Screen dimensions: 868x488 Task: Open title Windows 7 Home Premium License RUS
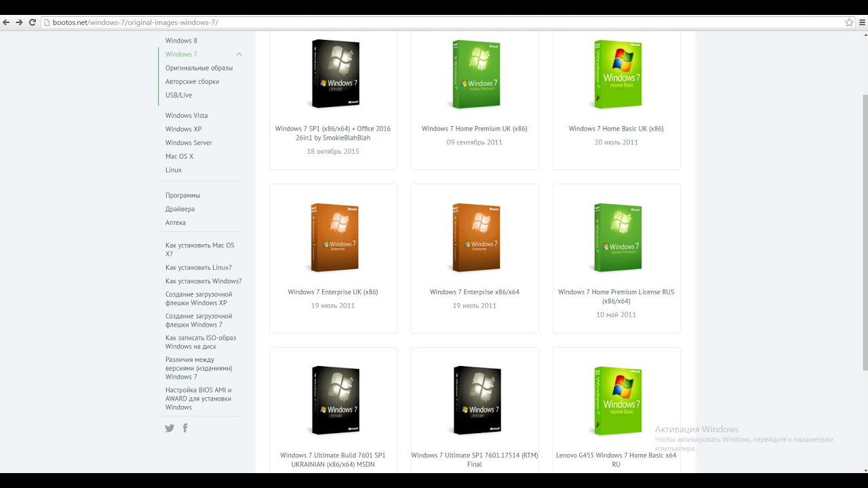tap(616, 296)
